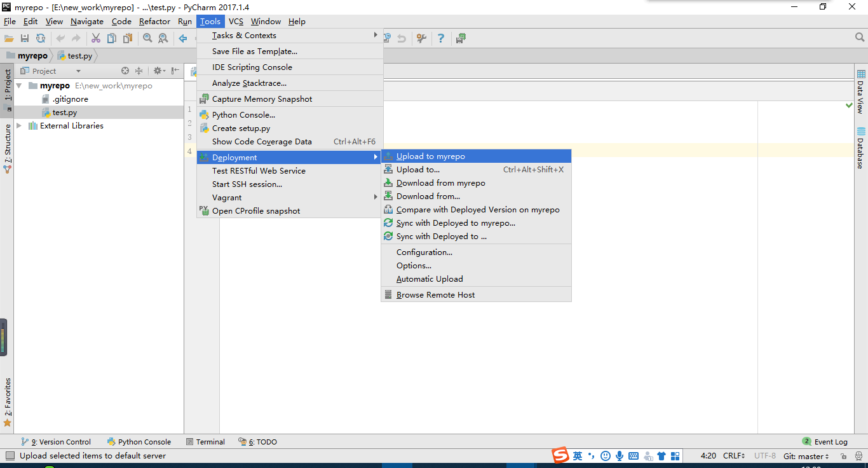
Task: Click the Replace toolbar icon
Action: click(x=163, y=39)
